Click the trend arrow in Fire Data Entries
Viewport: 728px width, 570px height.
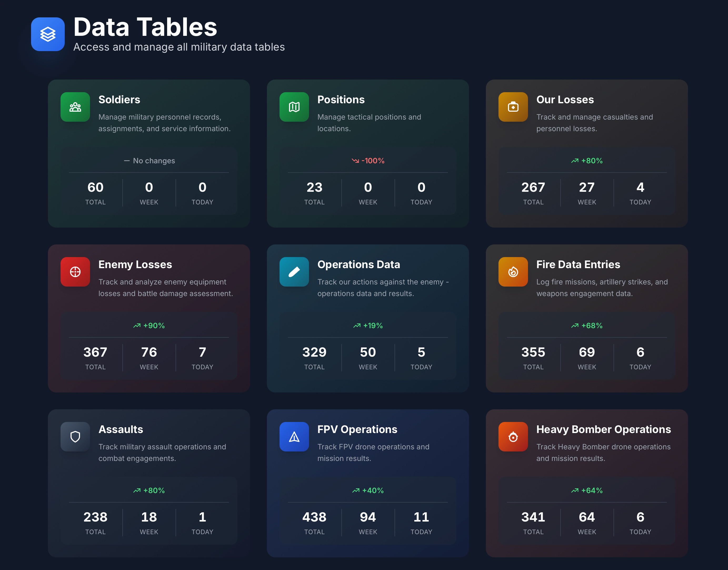tap(575, 325)
